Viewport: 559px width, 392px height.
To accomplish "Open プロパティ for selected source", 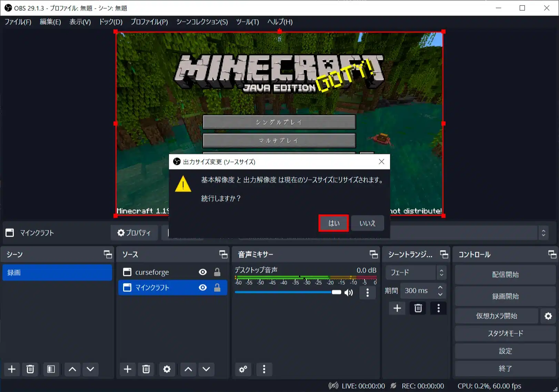I will pos(134,233).
